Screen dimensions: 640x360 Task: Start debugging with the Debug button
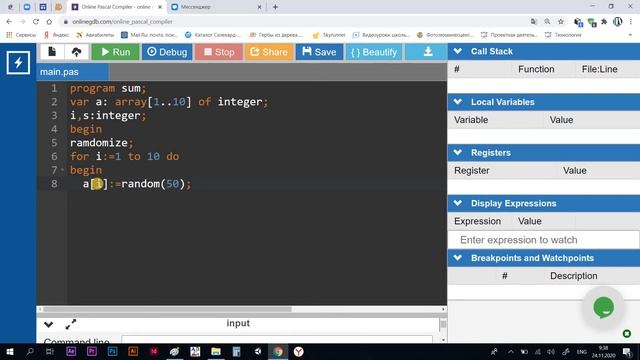pyautogui.click(x=167, y=52)
